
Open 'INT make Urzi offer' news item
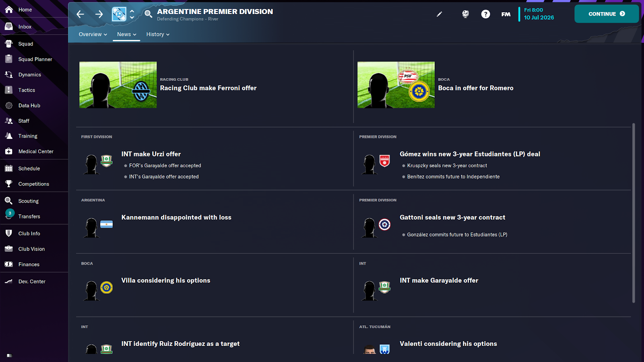151,154
